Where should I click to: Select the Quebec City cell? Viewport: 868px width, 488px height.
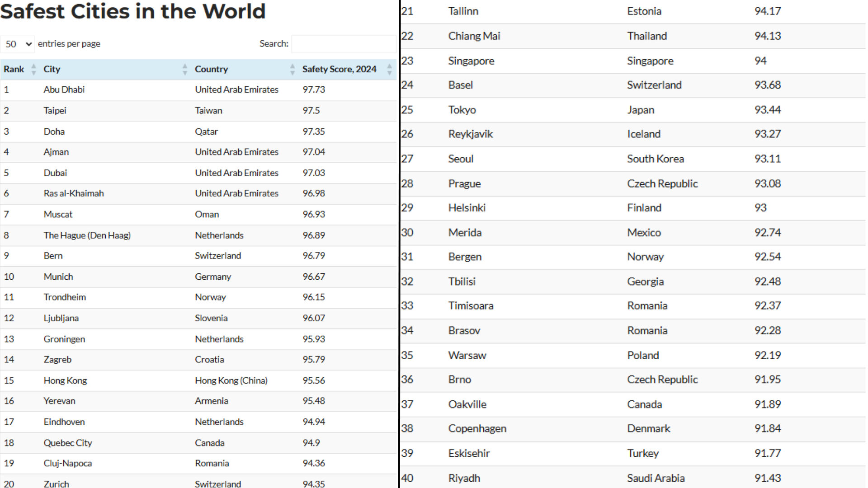tap(68, 443)
